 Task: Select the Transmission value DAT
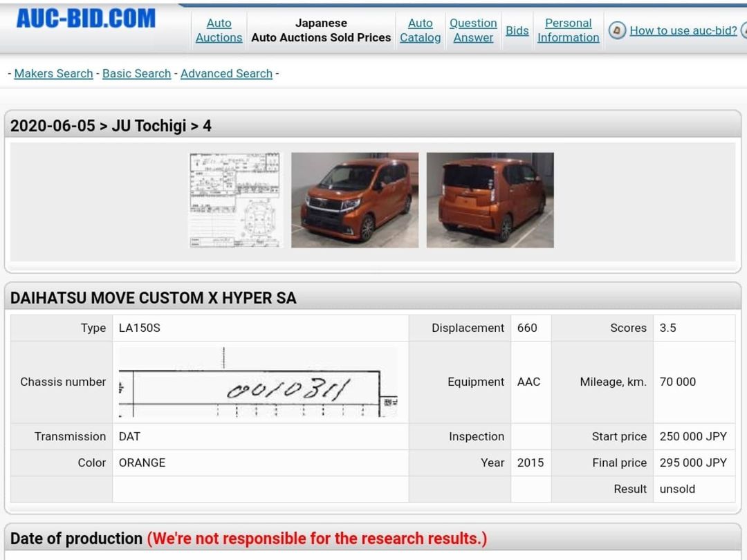(129, 437)
